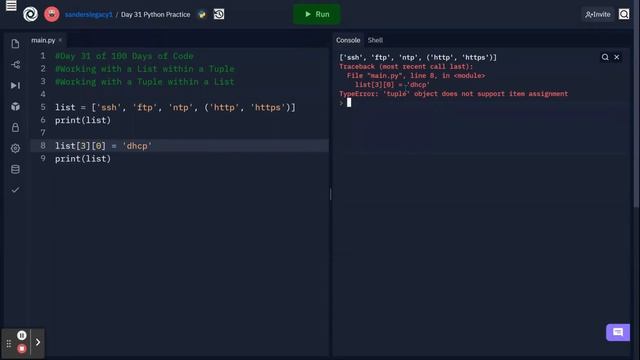Viewport: 640px width, 360px height.
Task: Open the Unit tests checkmark icon
Action: coord(16,190)
